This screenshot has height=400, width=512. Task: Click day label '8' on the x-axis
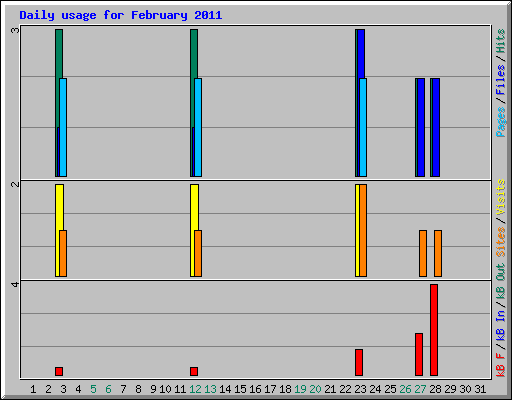pos(138,389)
